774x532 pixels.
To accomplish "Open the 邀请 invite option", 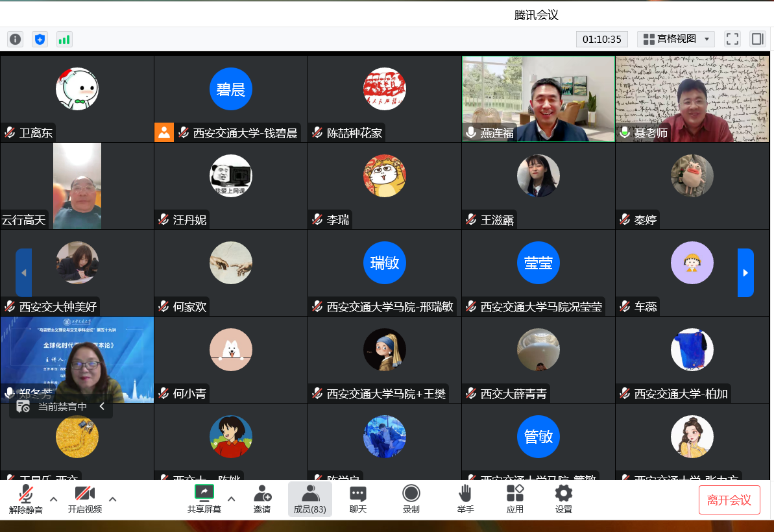I will [x=262, y=499].
